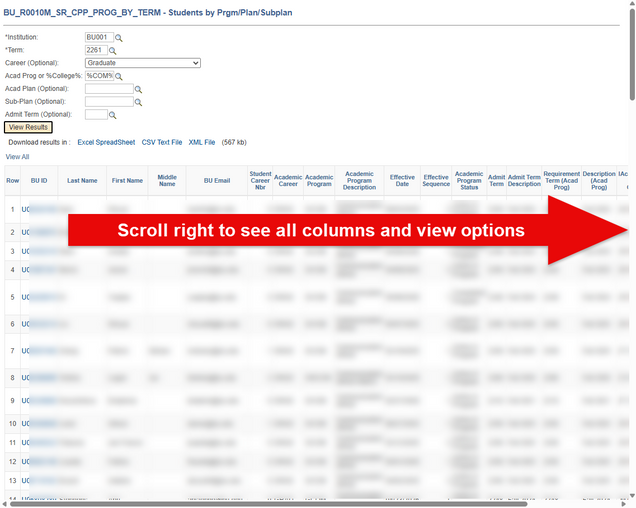Open the Term lookup magnifier icon
The height and width of the screenshot is (508, 636).
112,51
